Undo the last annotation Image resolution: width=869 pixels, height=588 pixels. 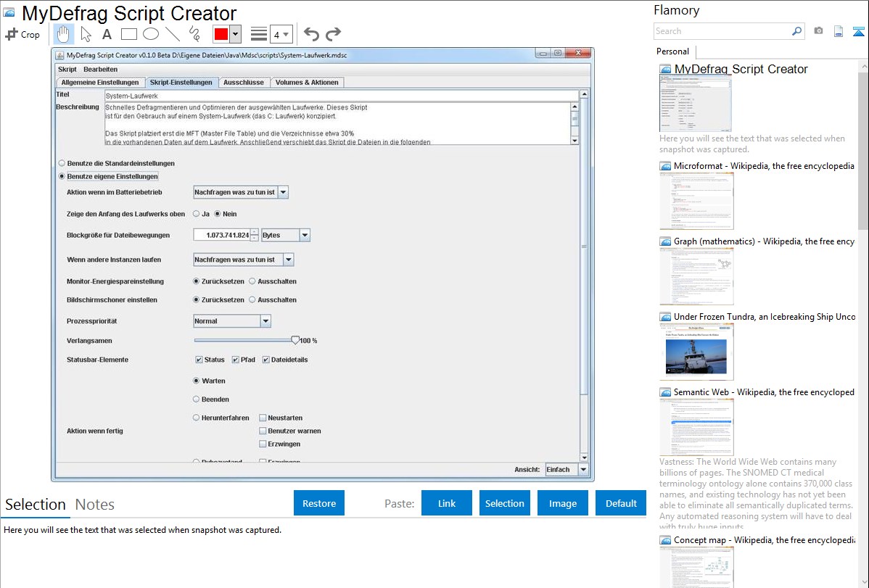311,34
